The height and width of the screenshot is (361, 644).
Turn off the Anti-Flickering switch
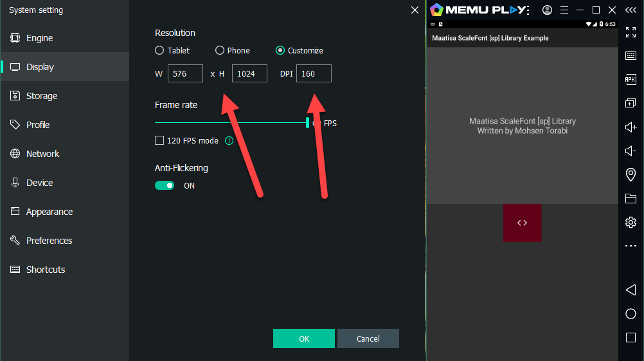[x=165, y=185]
